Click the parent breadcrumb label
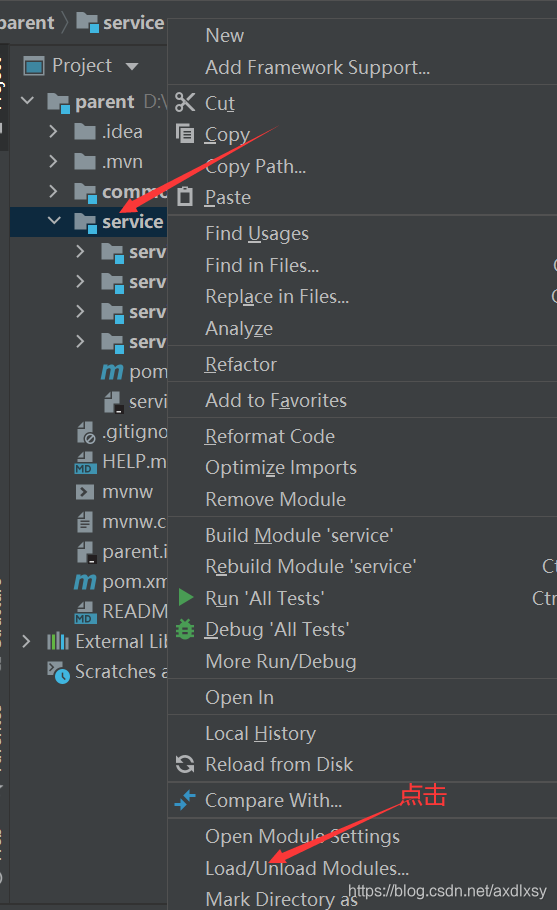557x910 pixels. click(x=27, y=23)
